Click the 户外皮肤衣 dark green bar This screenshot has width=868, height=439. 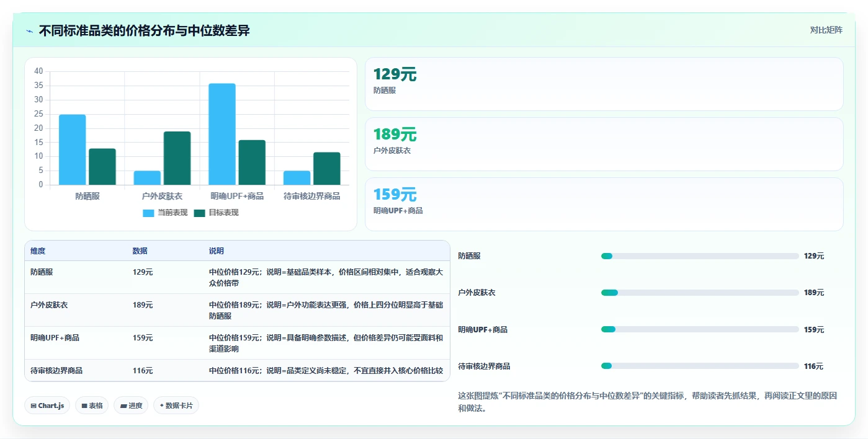click(x=177, y=158)
